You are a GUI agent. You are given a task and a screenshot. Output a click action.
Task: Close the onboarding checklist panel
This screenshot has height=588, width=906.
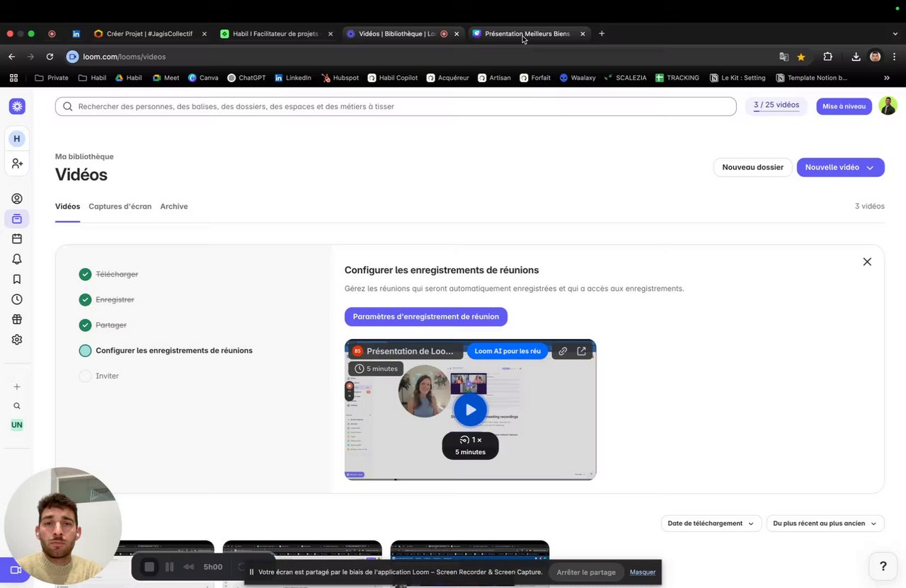(867, 262)
